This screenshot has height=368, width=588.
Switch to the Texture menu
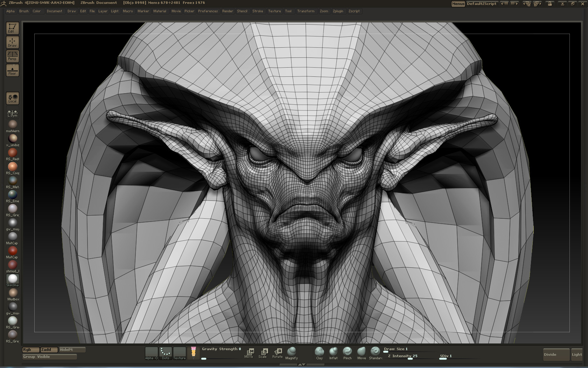tap(274, 11)
